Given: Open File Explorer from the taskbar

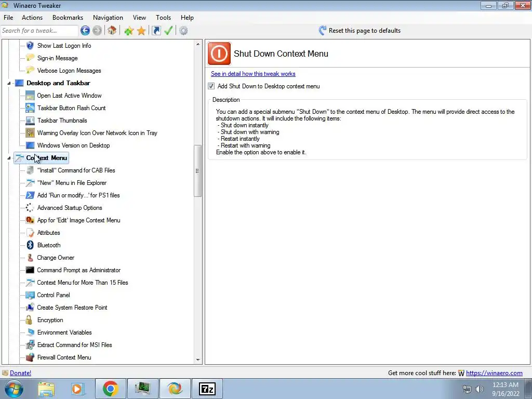Looking at the screenshot, I should 46,389.
